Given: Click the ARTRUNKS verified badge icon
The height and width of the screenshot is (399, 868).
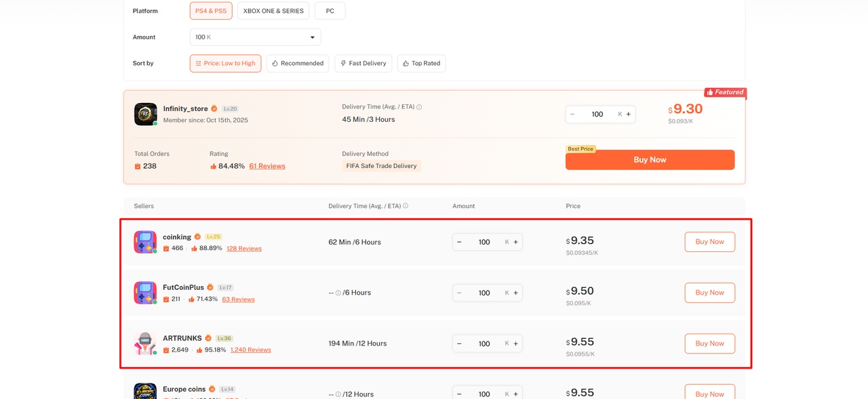Looking at the screenshot, I should (x=208, y=338).
